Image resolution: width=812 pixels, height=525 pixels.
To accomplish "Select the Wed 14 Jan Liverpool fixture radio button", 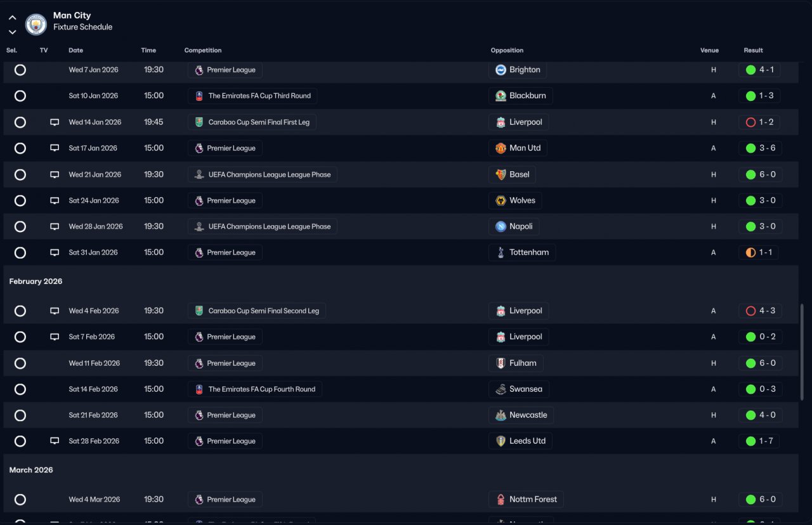I will (x=20, y=122).
